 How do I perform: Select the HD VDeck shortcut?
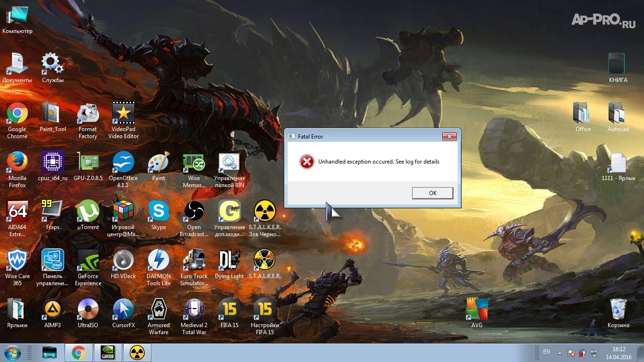click(x=124, y=265)
